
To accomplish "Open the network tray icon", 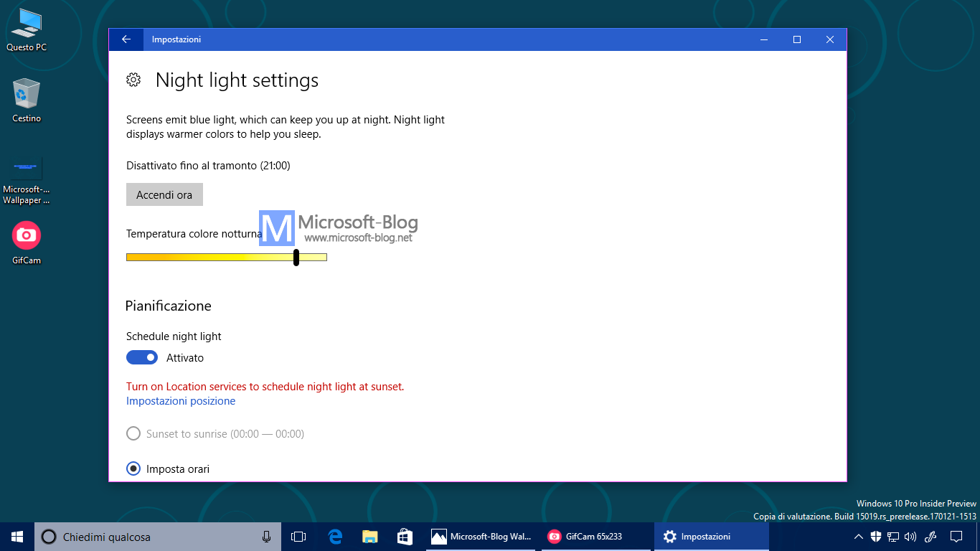I will click(893, 537).
